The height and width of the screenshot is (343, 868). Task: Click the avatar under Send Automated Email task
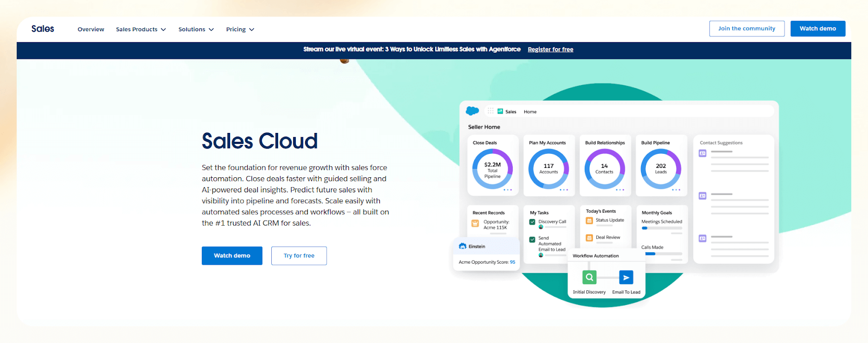tap(541, 255)
